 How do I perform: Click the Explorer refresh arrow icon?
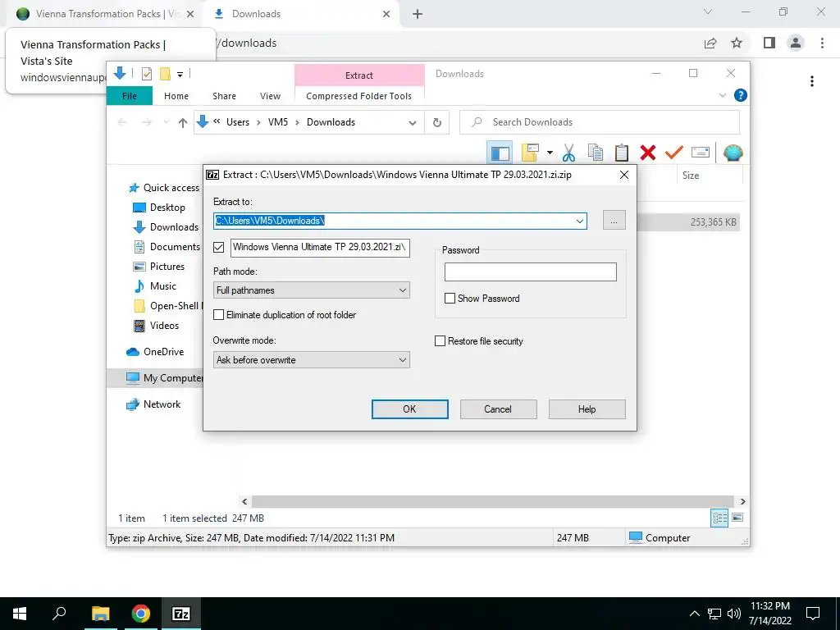[437, 123]
